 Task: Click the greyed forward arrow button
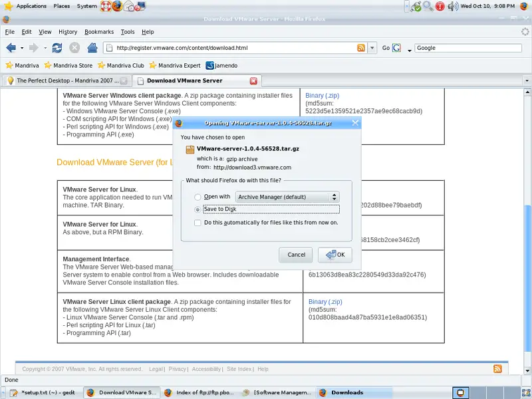(x=34, y=48)
